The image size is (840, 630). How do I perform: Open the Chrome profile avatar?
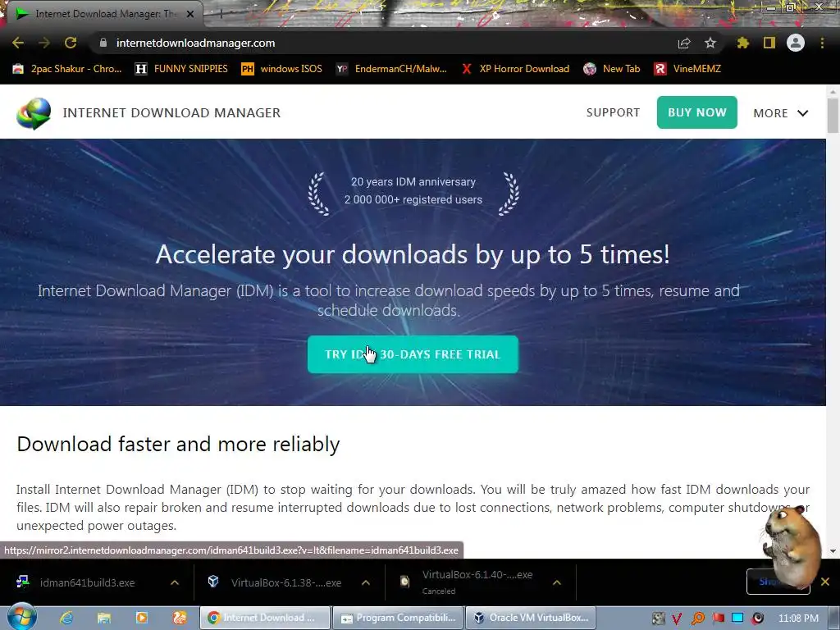796,43
